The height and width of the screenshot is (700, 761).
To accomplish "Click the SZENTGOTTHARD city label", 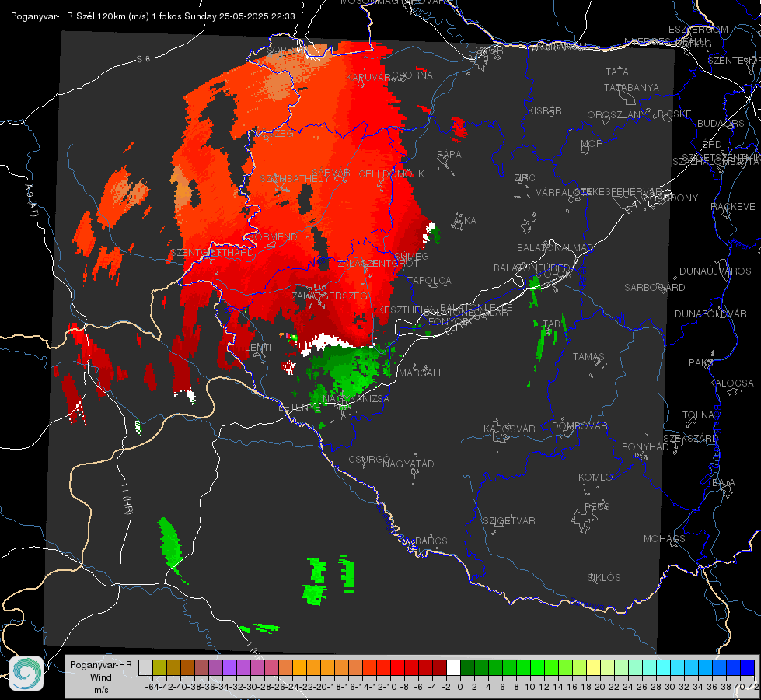I will click(x=212, y=253).
